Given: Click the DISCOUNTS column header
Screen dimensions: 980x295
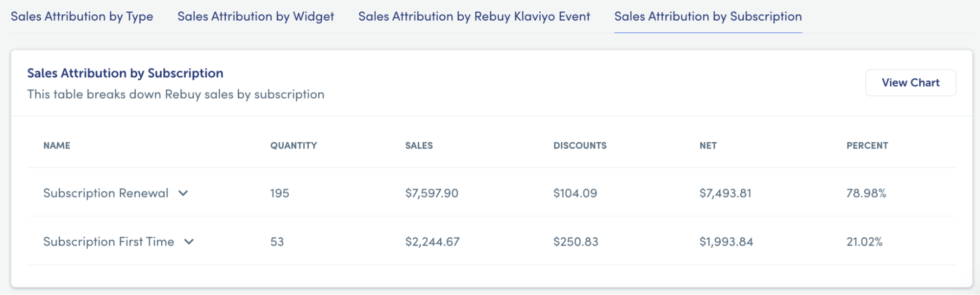Looking at the screenshot, I should 580,146.
